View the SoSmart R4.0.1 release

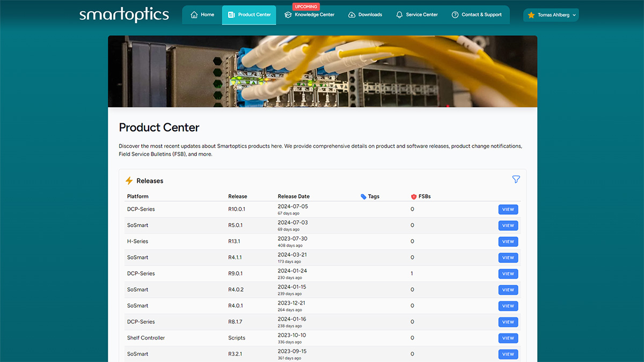508,306
